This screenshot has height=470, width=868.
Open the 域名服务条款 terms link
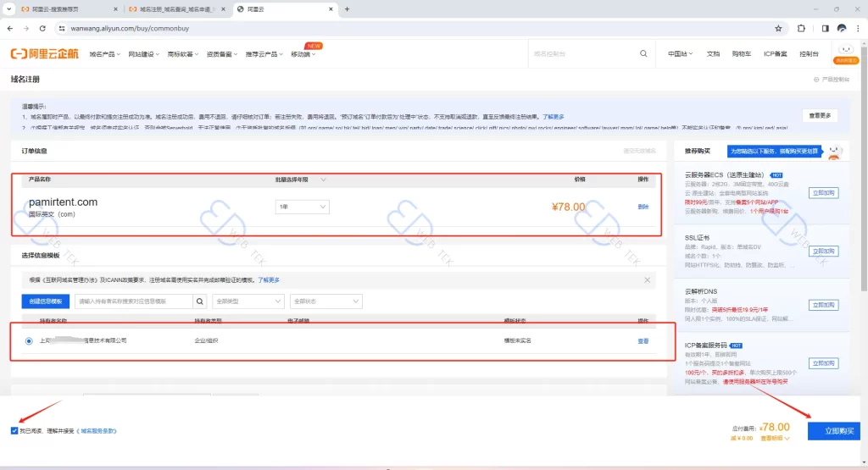pyautogui.click(x=97, y=431)
